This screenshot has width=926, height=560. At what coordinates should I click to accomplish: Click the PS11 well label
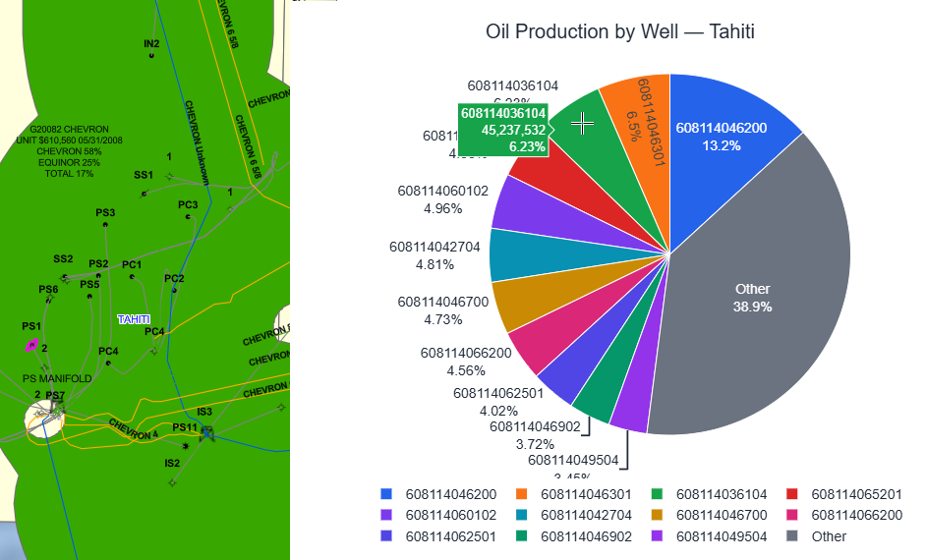(x=185, y=427)
